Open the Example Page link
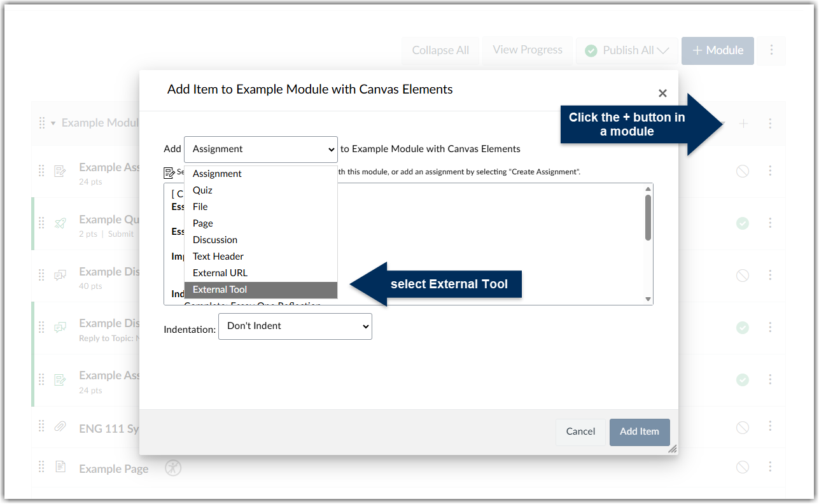 114,469
